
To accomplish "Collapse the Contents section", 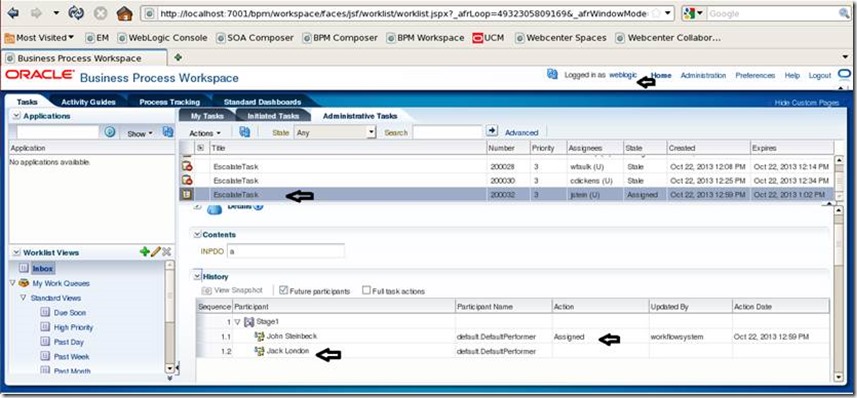I will point(197,235).
